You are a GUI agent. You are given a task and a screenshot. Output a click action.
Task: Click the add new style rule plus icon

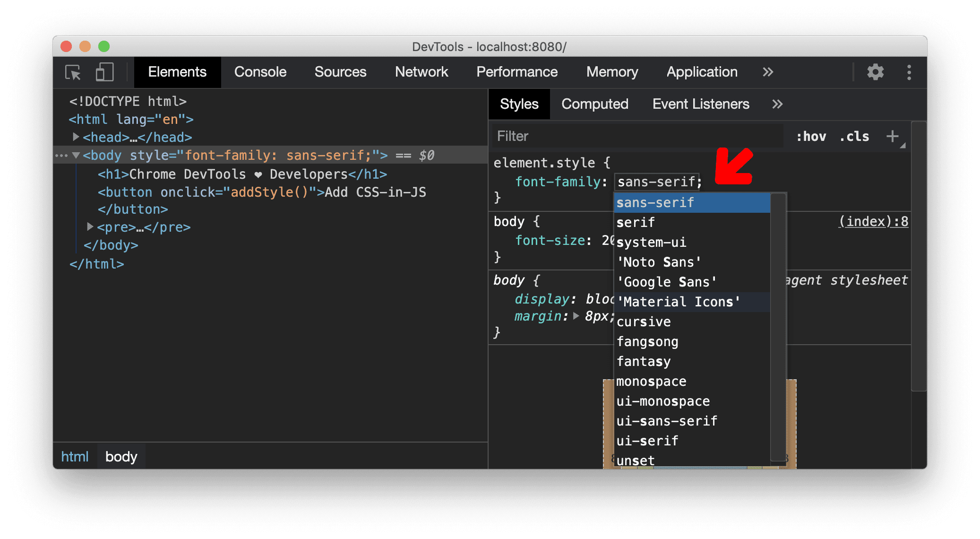point(899,137)
